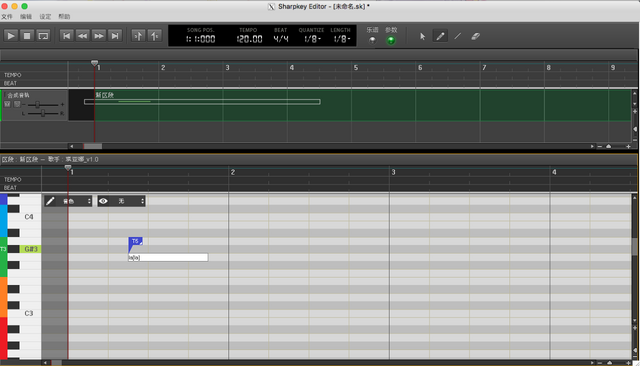The image size is (640, 366).
Task: Select the pencil draw tool
Action: [x=440, y=36]
